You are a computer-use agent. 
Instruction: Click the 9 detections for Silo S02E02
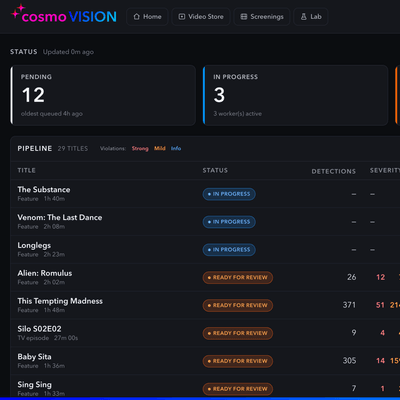[354, 333]
